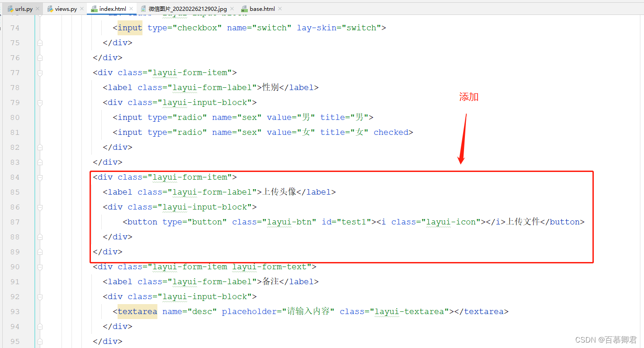The image size is (644, 348).
Task: Click name="sex" on line 81
Action: [237, 133]
